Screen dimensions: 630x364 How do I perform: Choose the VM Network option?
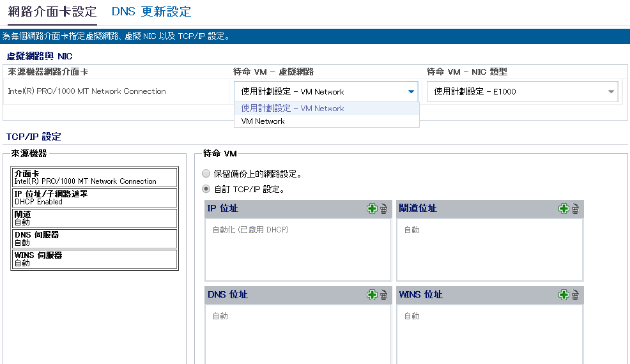pos(263,121)
